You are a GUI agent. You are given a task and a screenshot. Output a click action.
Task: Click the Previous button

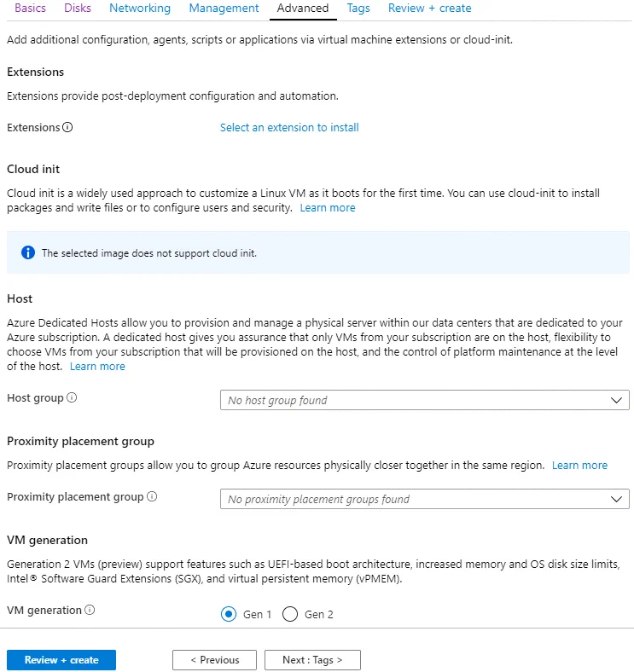[214, 660]
